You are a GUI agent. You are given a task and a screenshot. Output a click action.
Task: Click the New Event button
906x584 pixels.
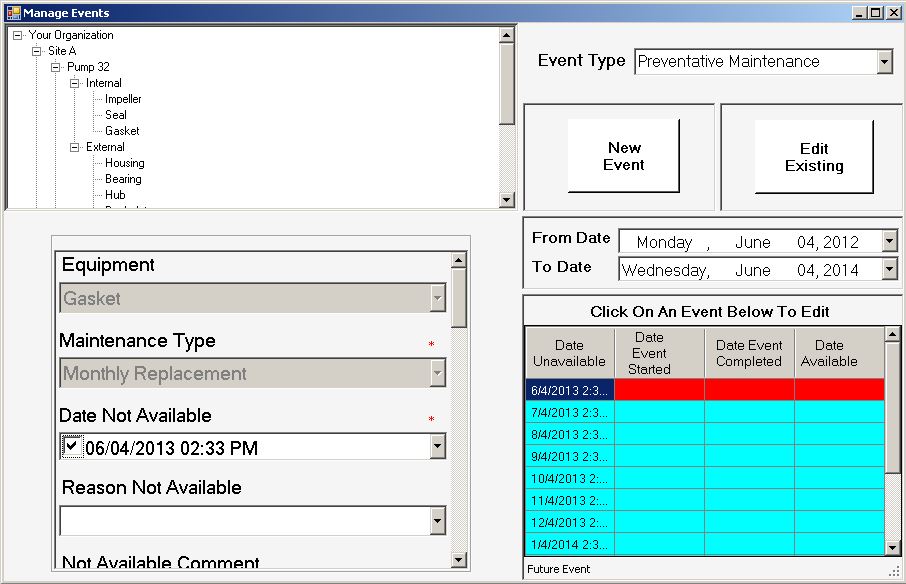[623, 156]
